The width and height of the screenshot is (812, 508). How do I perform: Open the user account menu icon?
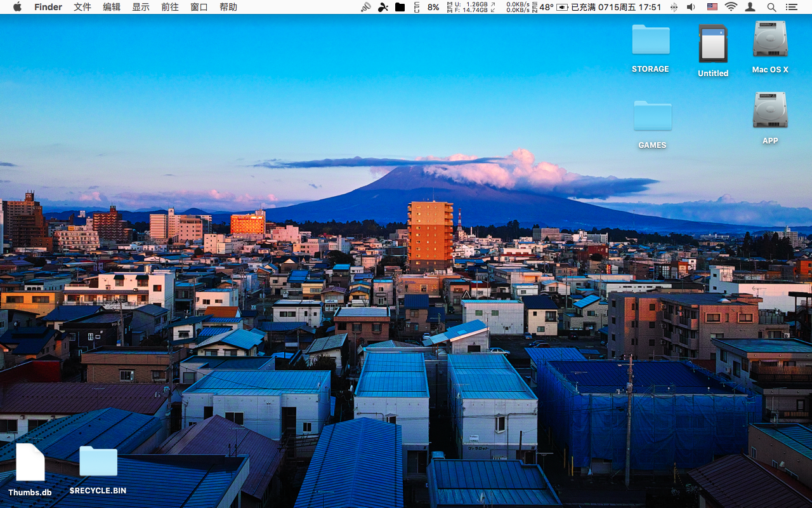coord(750,7)
